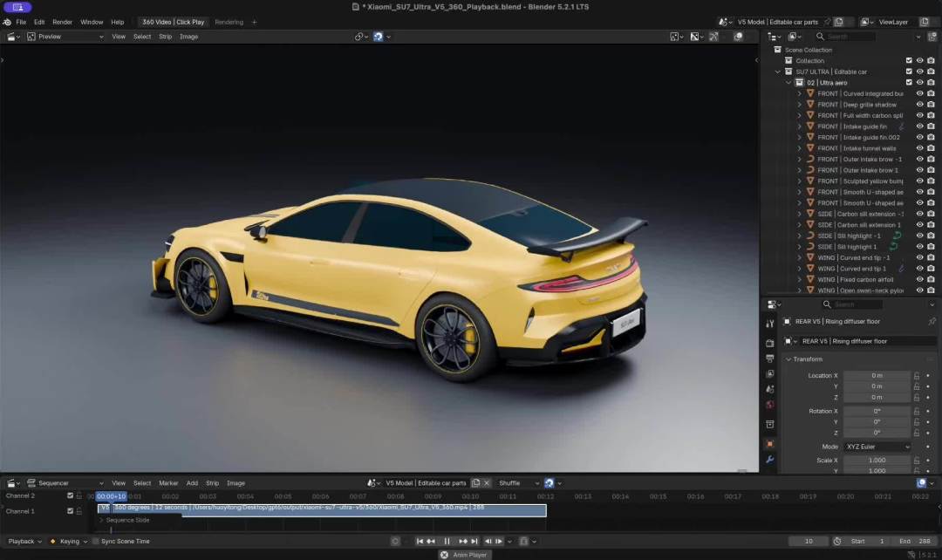
Task: Disable rendering for FRONT Full width carbon split
Action: tap(932, 115)
